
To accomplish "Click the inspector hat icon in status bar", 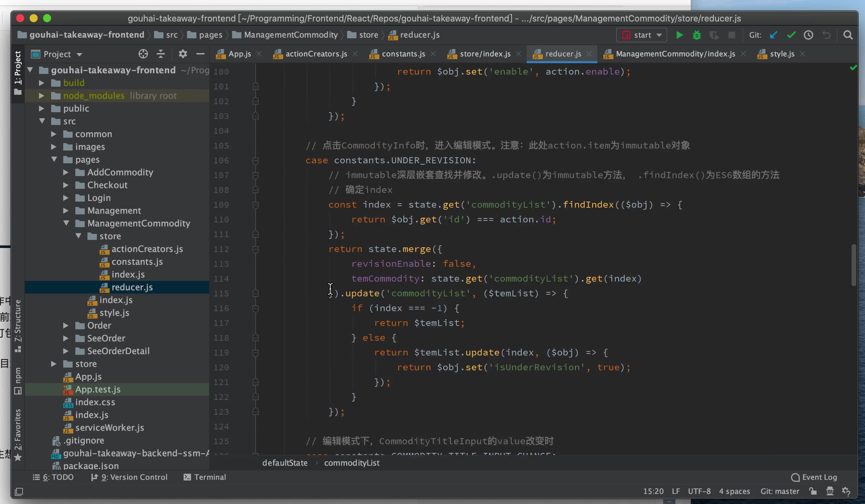I will tap(830, 491).
